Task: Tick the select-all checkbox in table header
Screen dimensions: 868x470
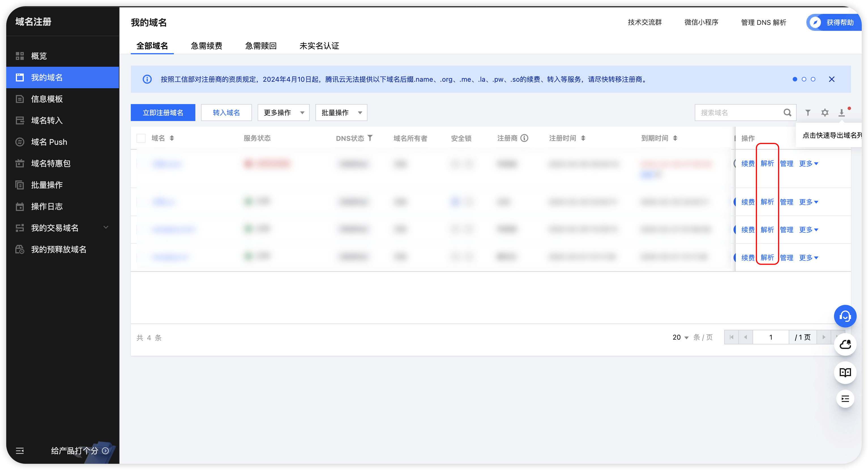Action: [141, 138]
